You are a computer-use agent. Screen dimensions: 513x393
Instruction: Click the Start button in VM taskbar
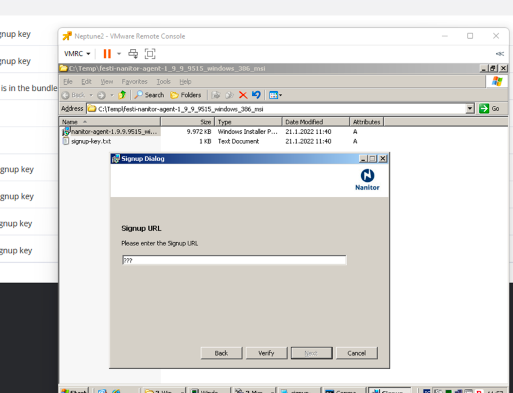74,391
